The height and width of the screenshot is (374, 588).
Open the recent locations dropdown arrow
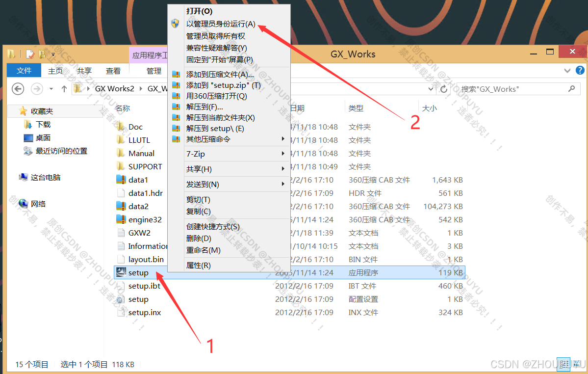point(51,89)
